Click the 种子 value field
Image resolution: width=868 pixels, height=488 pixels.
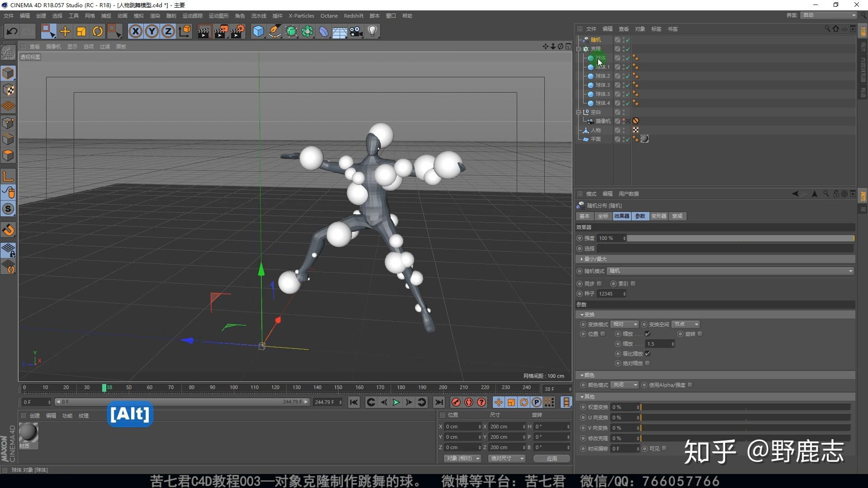click(612, 294)
